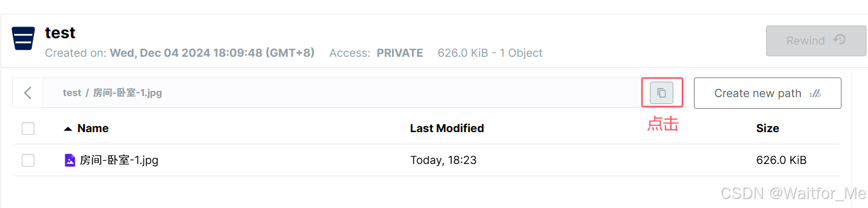The height and width of the screenshot is (208, 868).
Task: Click the PRIVATE access label
Action: 400,53
